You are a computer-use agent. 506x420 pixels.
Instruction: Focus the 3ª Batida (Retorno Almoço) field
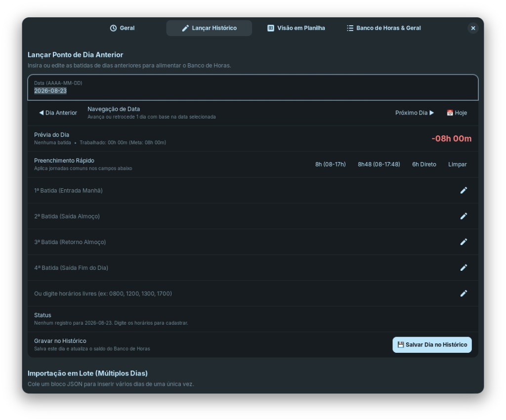click(x=253, y=242)
